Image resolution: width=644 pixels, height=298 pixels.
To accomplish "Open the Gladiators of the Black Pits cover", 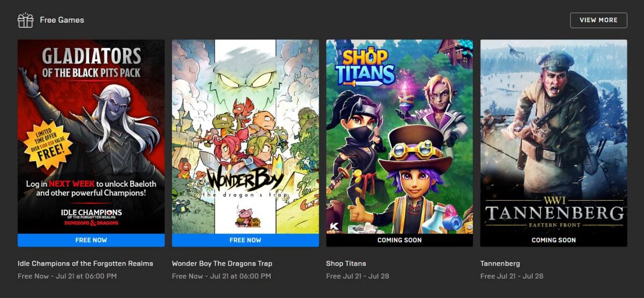I will (91, 136).
